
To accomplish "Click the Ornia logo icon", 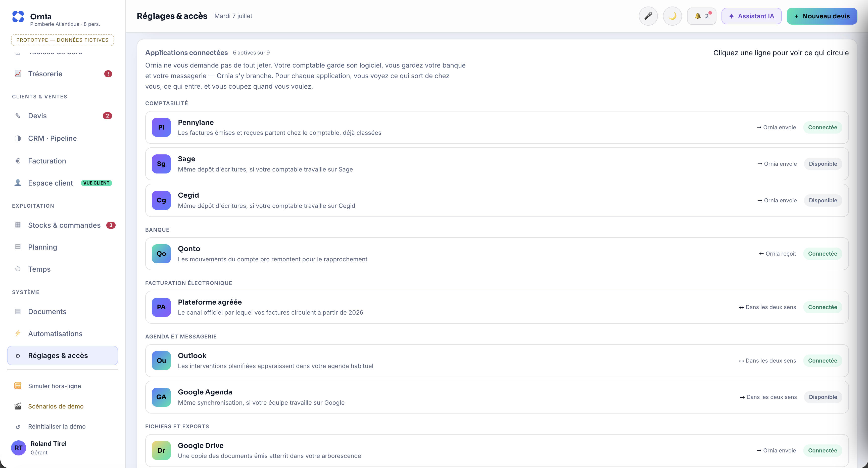I will [18, 17].
